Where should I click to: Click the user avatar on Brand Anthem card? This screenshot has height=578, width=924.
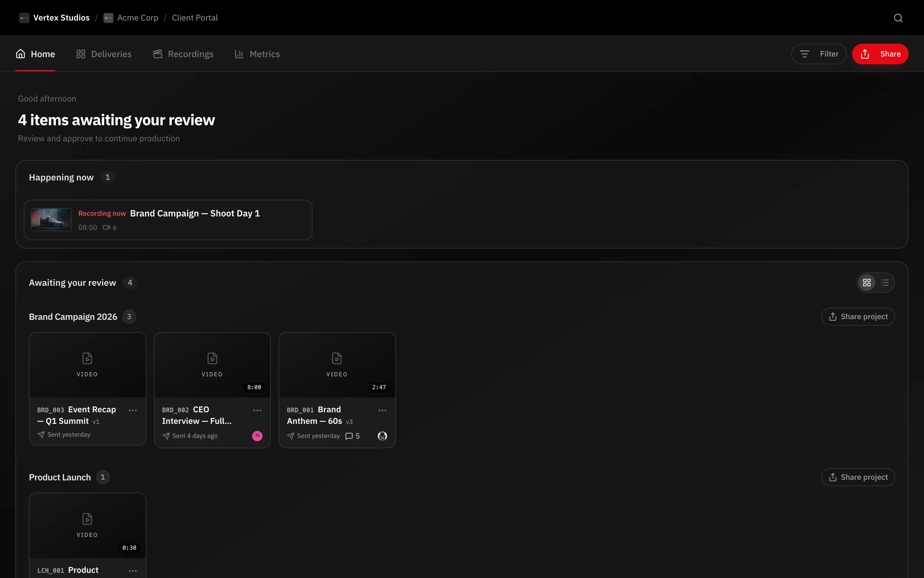pos(382,436)
